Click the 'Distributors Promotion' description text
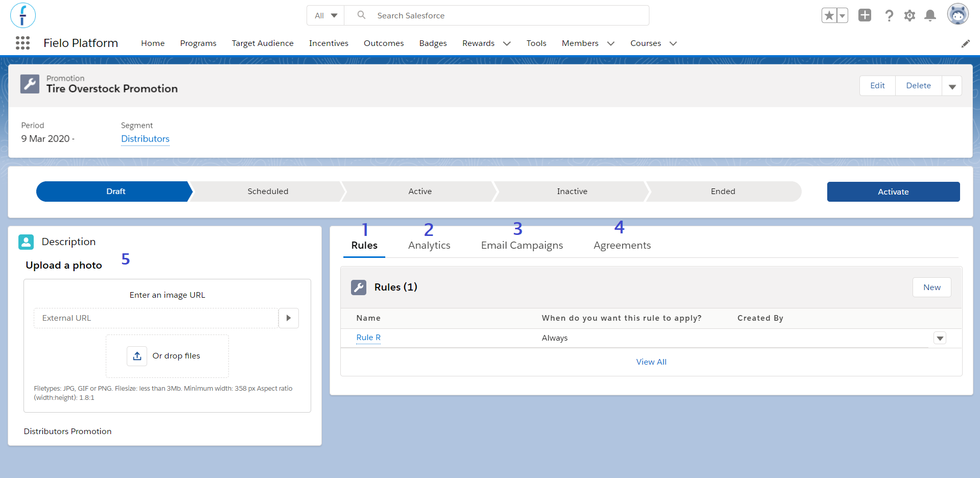 coord(67,432)
